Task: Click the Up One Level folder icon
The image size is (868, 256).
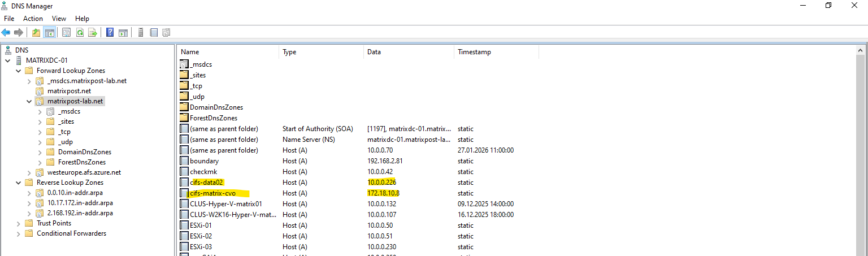Action: (36, 33)
